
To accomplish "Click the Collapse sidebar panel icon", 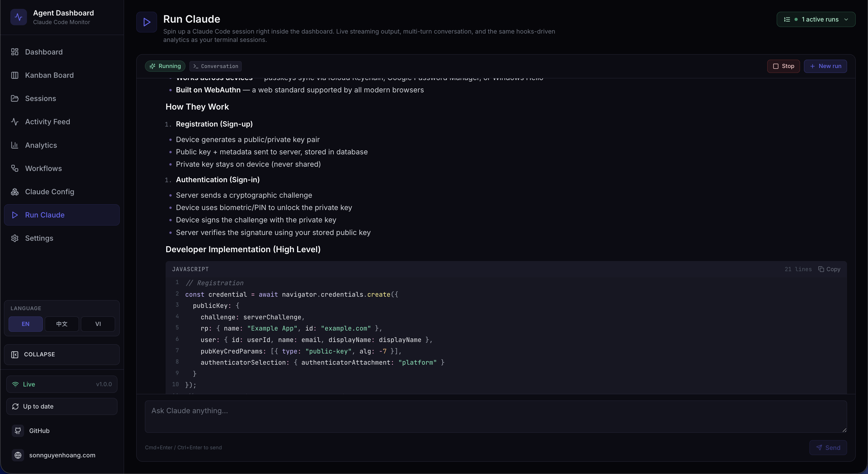I will pyautogui.click(x=14, y=354).
